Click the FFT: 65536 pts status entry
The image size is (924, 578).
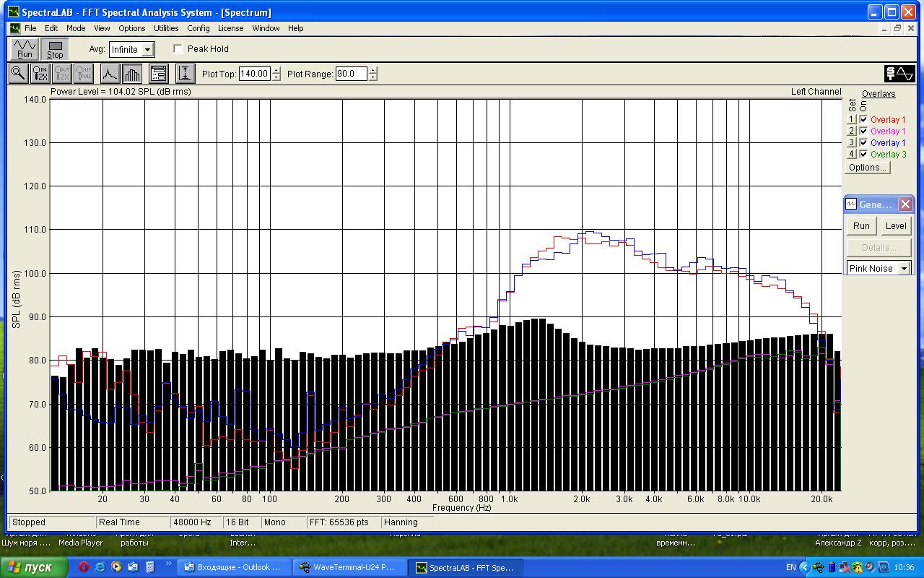pos(342,522)
